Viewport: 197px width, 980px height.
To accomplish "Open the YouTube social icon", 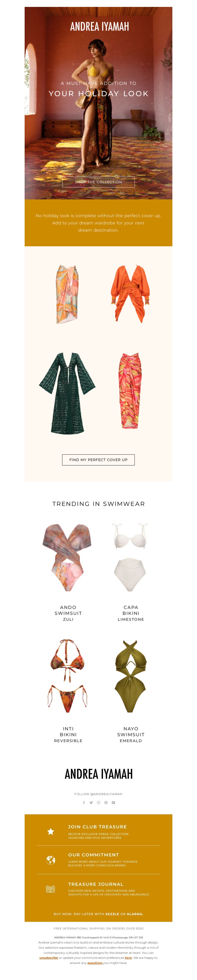I will [113, 802].
